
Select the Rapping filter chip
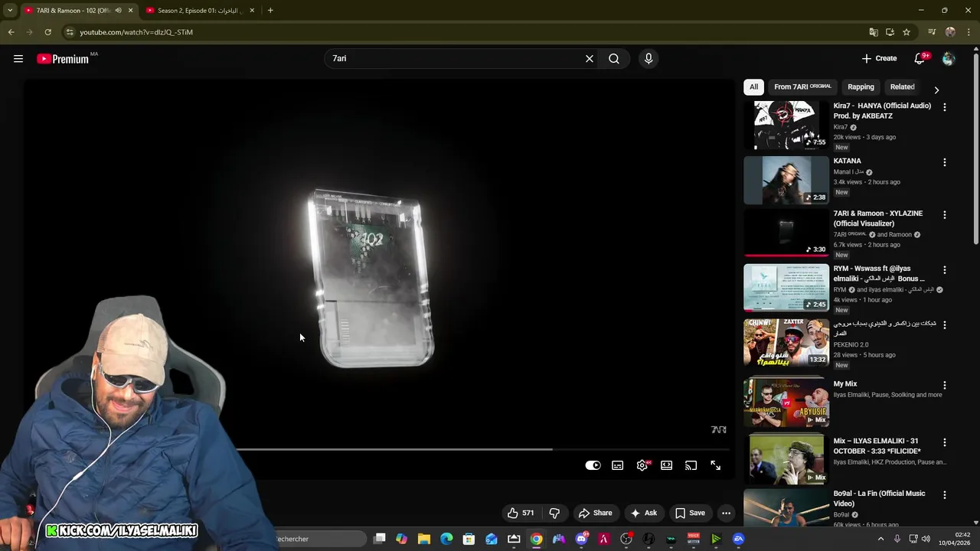[861, 87]
